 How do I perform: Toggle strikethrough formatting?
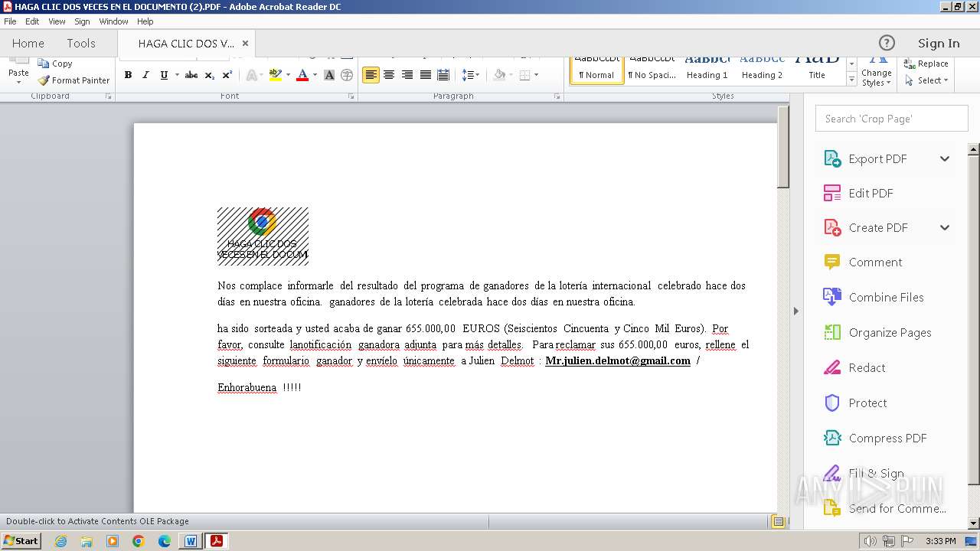(191, 75)
